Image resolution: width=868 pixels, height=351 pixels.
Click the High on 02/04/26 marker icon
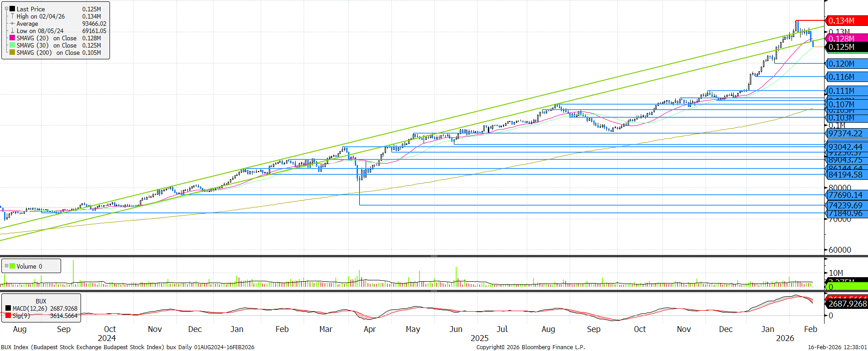point(12,16)
